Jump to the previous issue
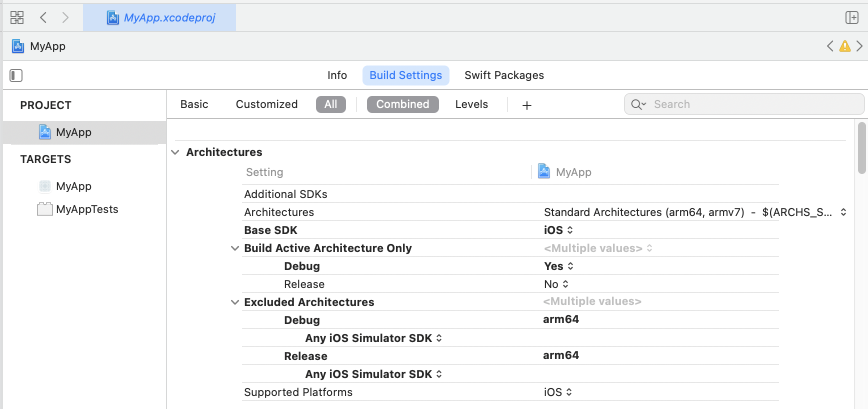868x409 pixels. coord(830,46)
